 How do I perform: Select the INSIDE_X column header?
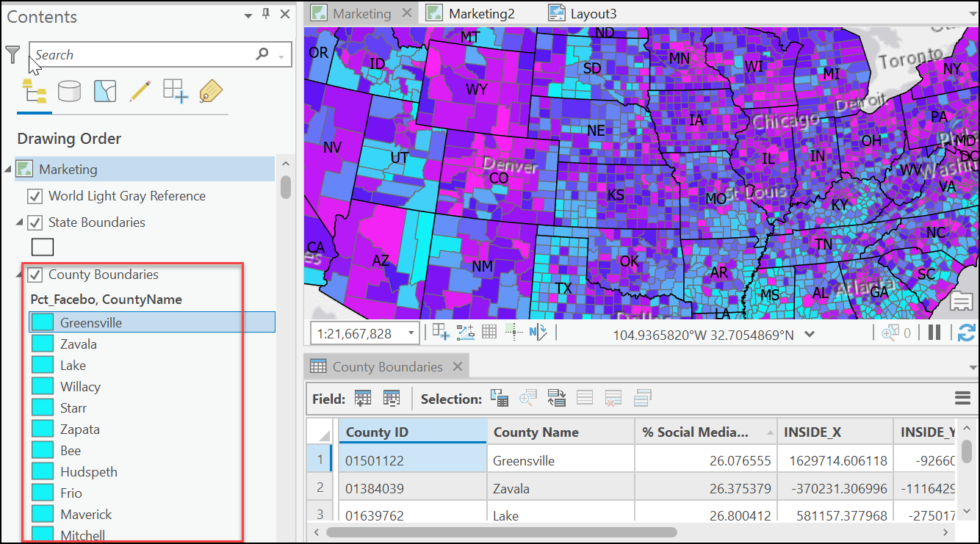[x=835, y=432]
